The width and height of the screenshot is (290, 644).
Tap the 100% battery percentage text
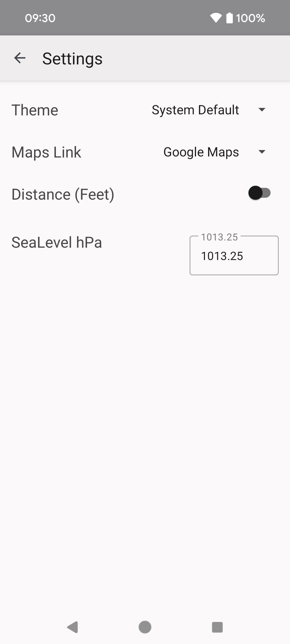click(250, 18)
